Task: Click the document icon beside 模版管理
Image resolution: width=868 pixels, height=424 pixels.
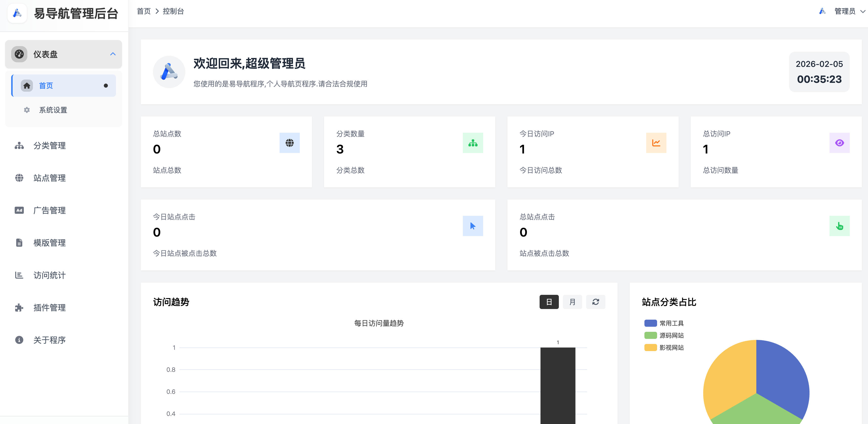Action: point(19,243)
